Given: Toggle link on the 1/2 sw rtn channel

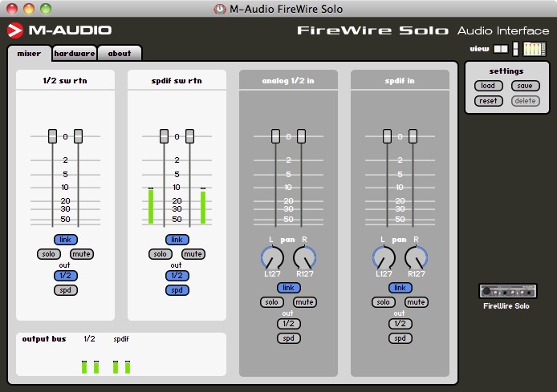Looking at the screenshot, I should click(x=65, y=240).
